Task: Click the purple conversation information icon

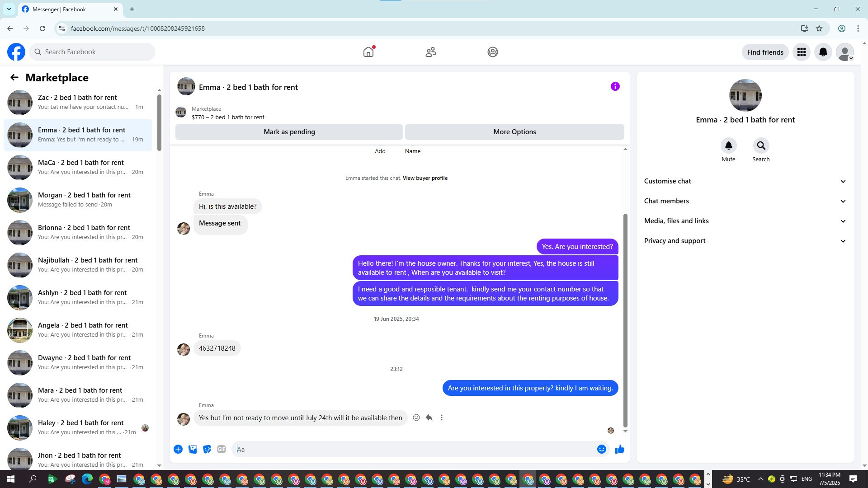Action: click(x=615, y=86)
